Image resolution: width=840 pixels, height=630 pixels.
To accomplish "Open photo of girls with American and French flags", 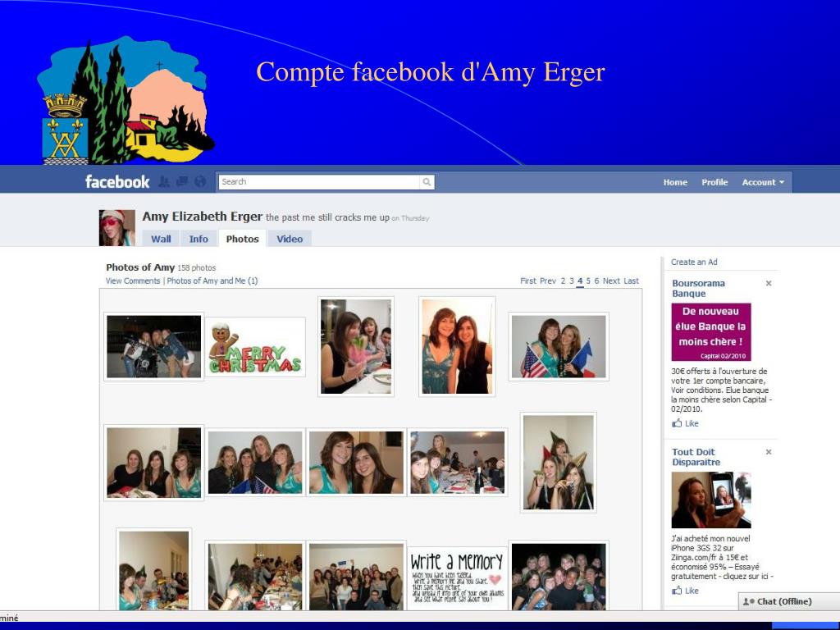I will (x=558, y=347).
